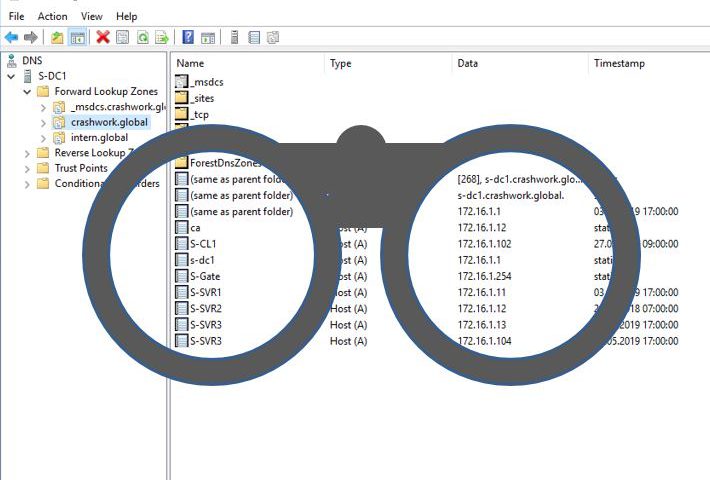This screenshot has width=710, height=480.
Task: Toggle the Show/Hide Console Tree button
Action: [x=77, y=37]
